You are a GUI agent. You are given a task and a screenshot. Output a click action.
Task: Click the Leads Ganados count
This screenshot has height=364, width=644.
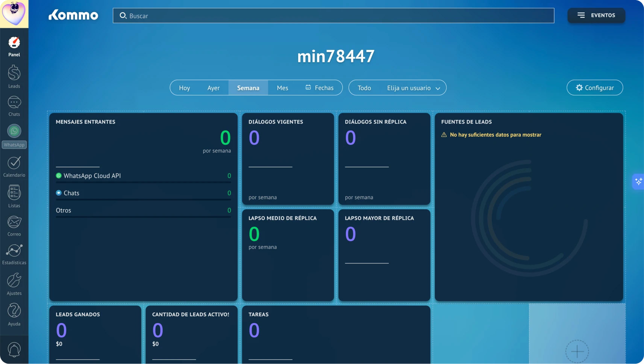click(x=61, y=330)
